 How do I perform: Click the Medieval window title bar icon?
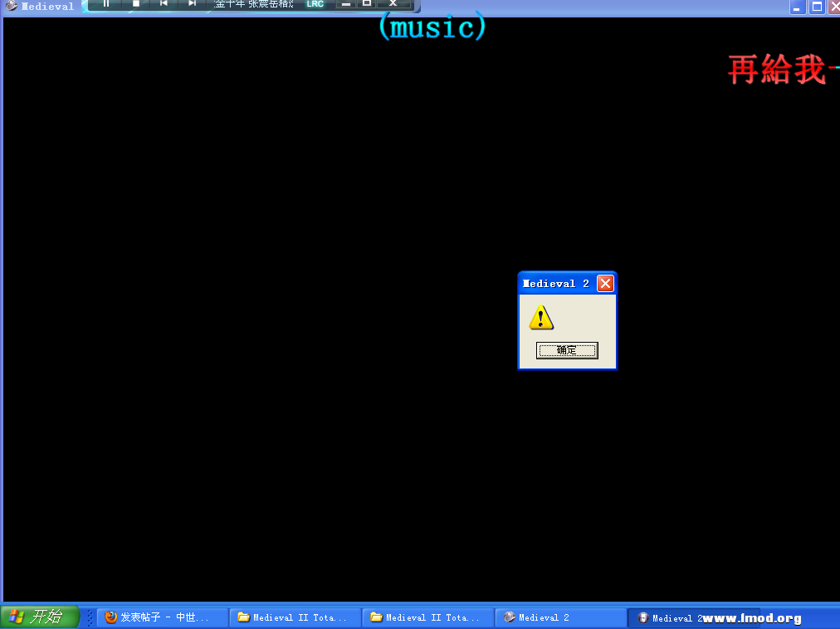coord(12,7)
